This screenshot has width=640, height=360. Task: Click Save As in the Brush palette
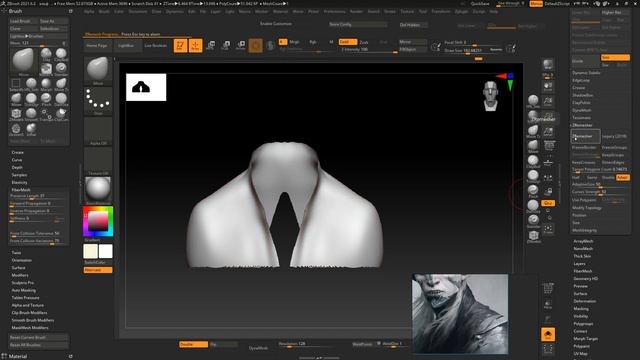click(53, 21)
